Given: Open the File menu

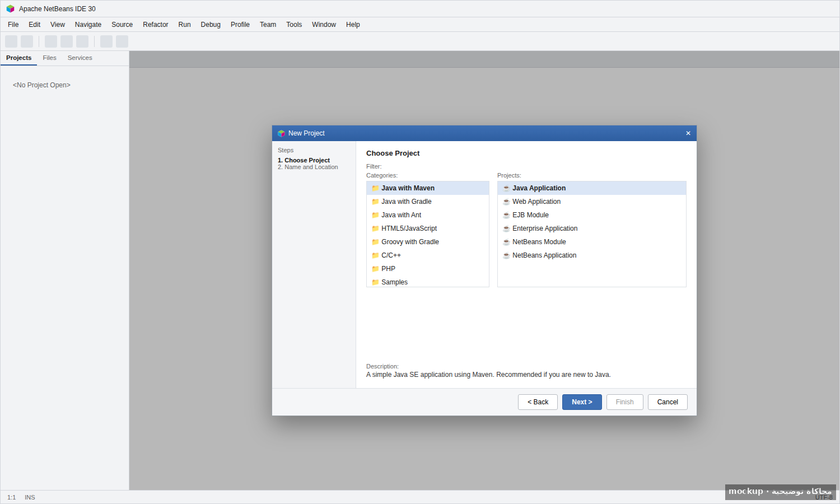Looking at the screenshot, I should [13, 25].
